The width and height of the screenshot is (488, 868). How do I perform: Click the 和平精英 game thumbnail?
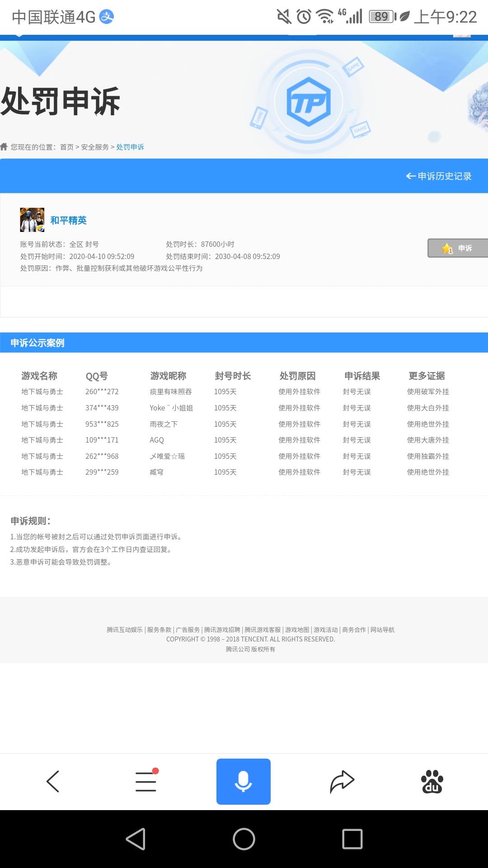pos(32,220)
